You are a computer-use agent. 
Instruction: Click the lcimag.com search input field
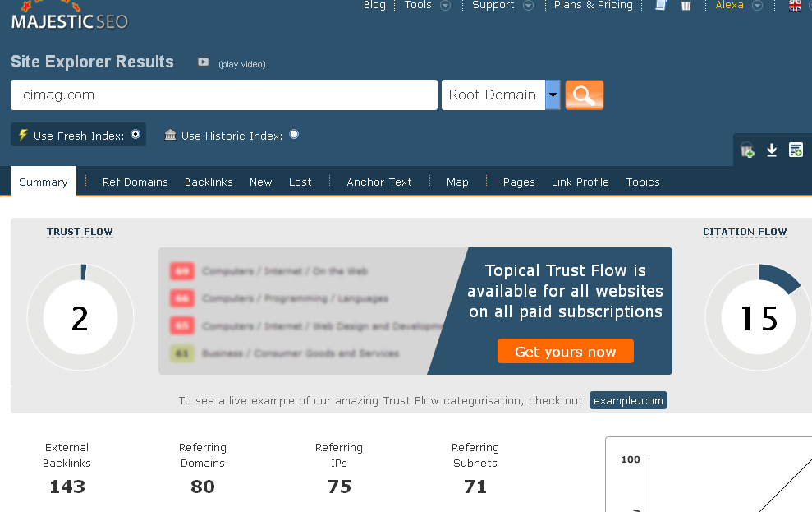224,95
